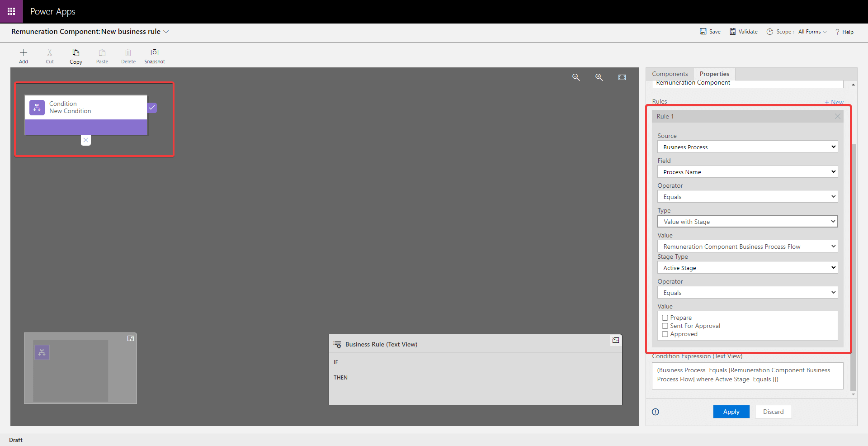Open the Value dropdown for business process flow

click(747, 247)
